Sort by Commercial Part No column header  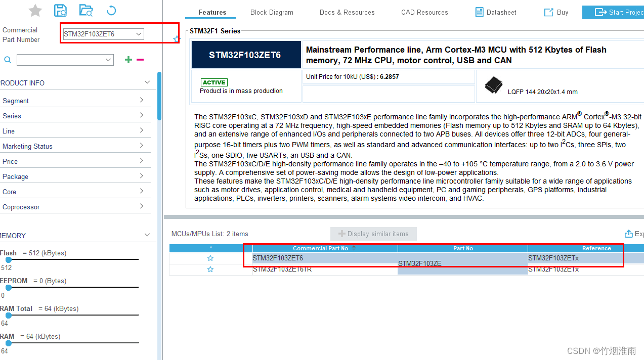tap(325, 248)
